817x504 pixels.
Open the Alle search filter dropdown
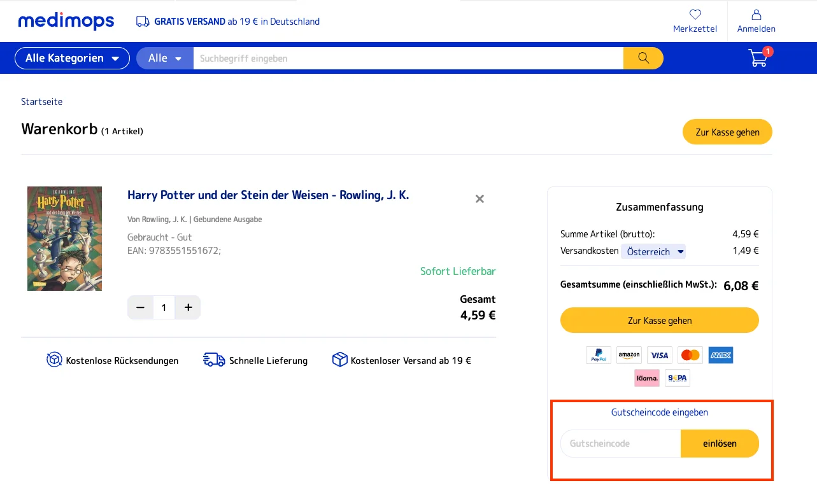164,58
